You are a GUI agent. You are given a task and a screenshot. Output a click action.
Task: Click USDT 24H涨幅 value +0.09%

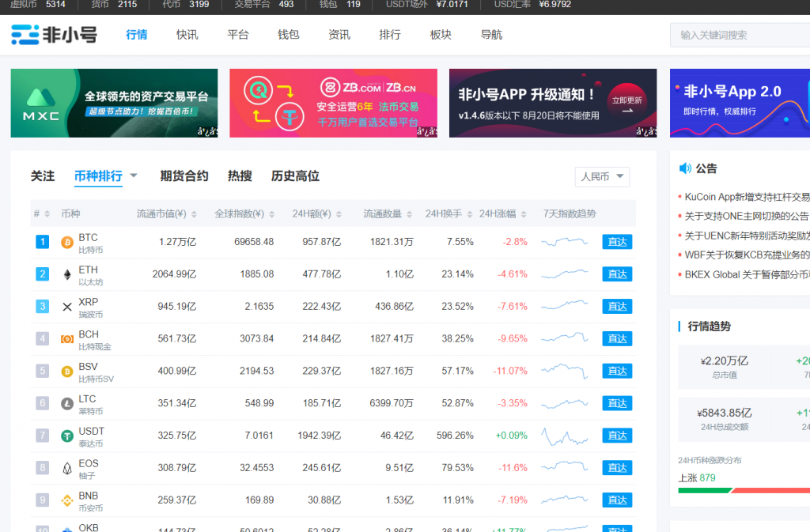[512, 436]
